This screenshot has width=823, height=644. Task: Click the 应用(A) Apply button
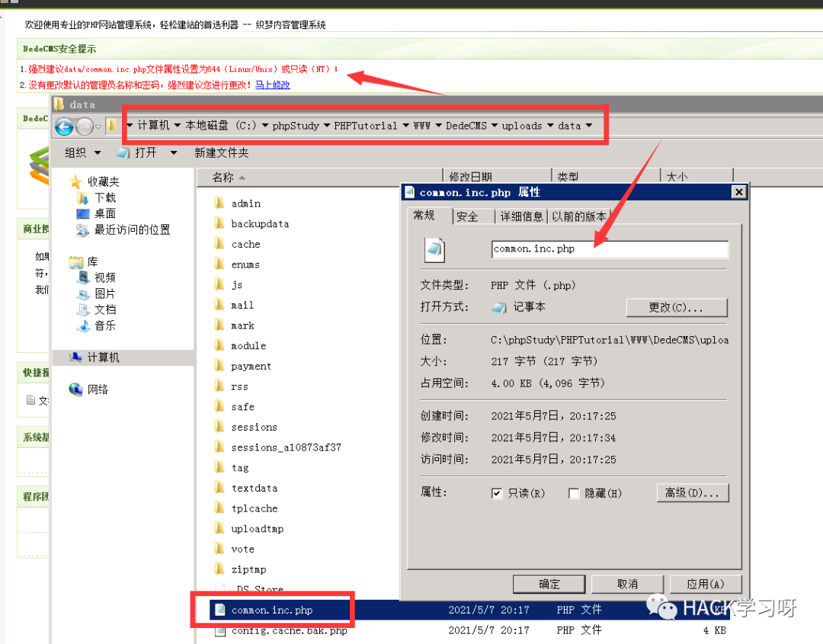(x=706, y=584)
